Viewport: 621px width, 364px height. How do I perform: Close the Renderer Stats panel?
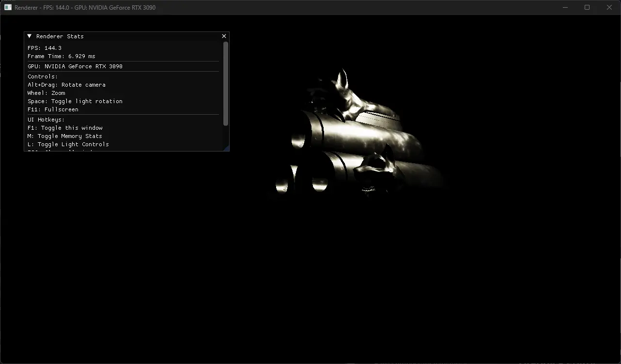point(224,36)
